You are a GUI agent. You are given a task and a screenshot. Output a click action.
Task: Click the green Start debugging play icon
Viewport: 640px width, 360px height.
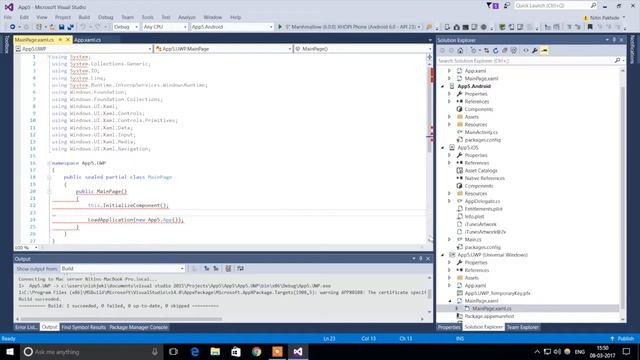click(x=280, y=27)
